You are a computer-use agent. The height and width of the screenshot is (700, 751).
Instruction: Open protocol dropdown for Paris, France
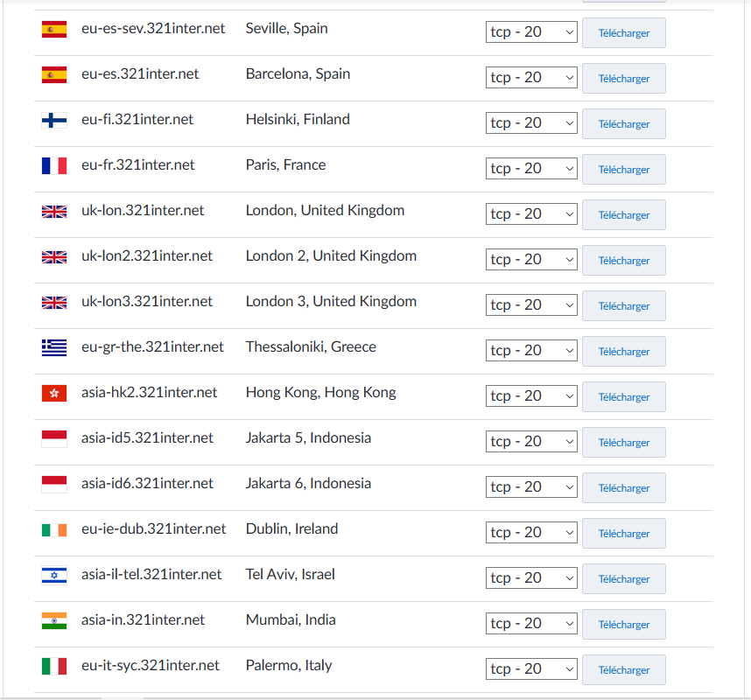pyautogui.click(x=531, y=169)
